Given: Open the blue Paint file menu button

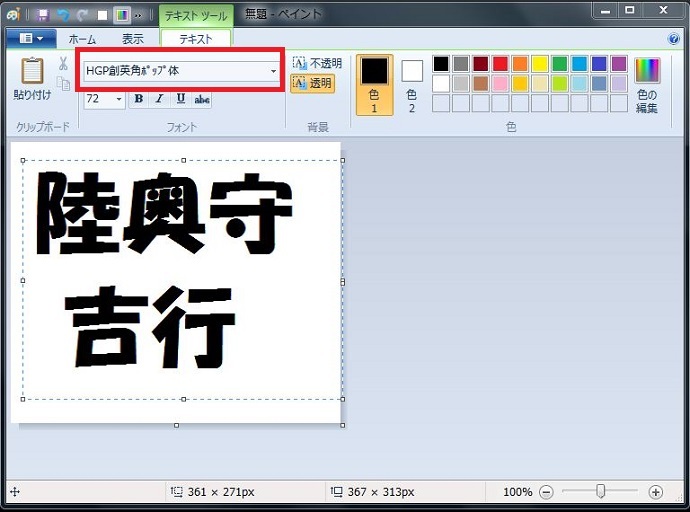Looking at the screenshot, I should click(x=31, y=39).
